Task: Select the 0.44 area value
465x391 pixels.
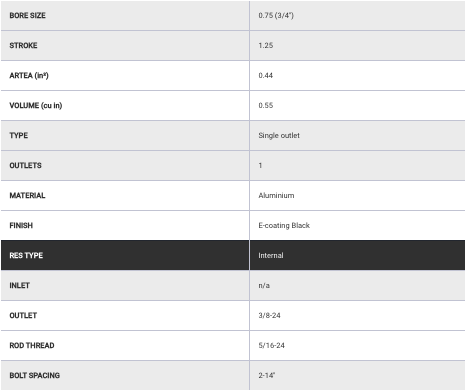Action: click(x=266, y=75)
